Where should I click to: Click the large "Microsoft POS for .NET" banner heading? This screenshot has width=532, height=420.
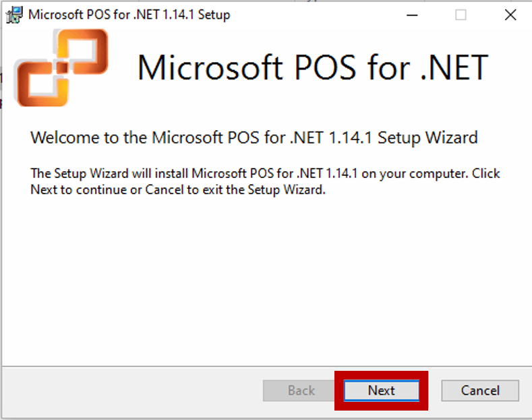[x=312, y=67]
